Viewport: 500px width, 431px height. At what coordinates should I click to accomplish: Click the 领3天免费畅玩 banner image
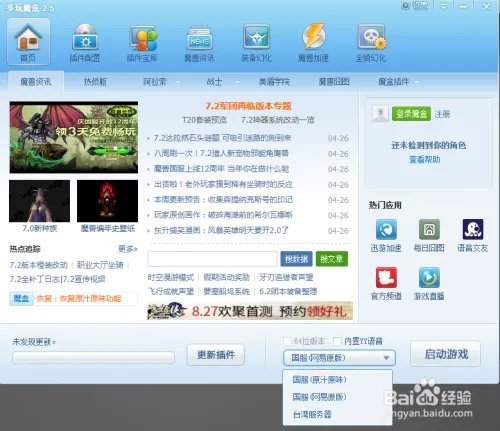pyautogui.click(x=74, y=137)
